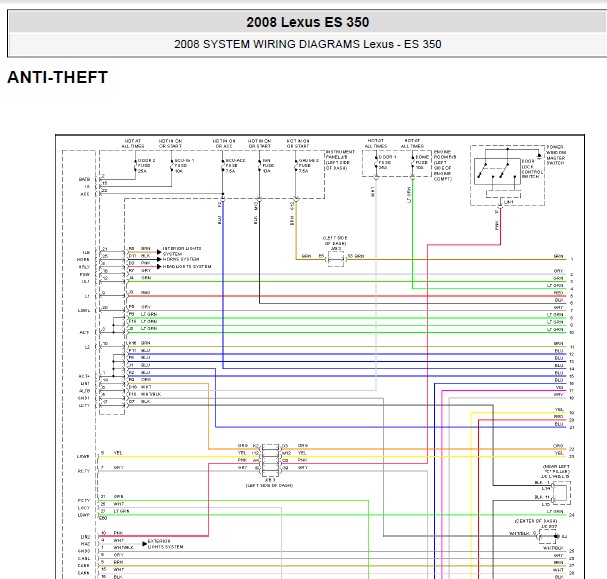Click the HOT IN ON OR ACC label
Image resolution: width=607 pixels, height=579 pixels.
[224, 144]
